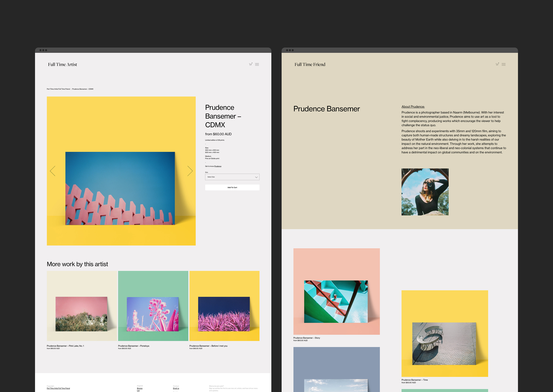Follow the Prudence link after 'Get to know'
553x392 pixels.
click(x=218, y=166)
